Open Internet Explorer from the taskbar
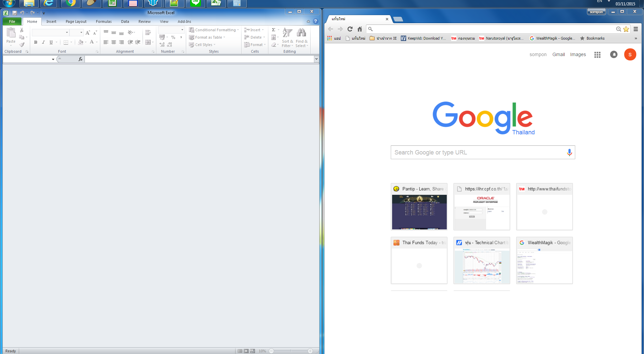 click(49, 3)
